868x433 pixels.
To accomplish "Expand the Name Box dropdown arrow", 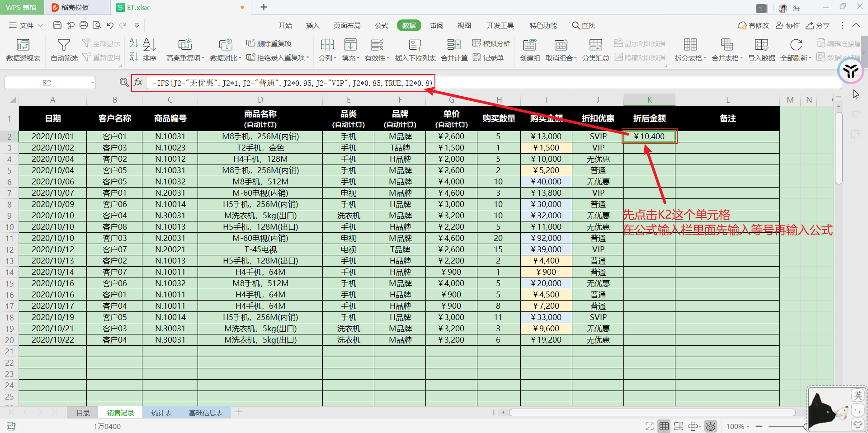I will 92,83.
